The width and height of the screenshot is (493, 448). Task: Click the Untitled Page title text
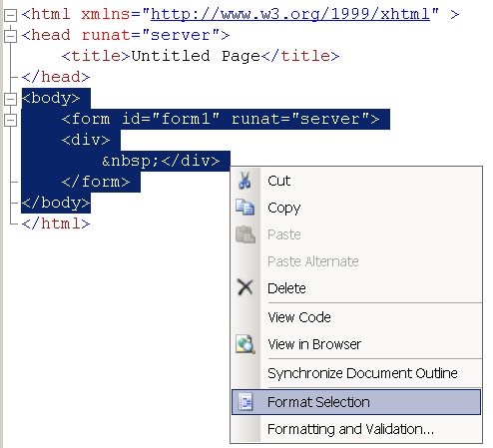196,56
